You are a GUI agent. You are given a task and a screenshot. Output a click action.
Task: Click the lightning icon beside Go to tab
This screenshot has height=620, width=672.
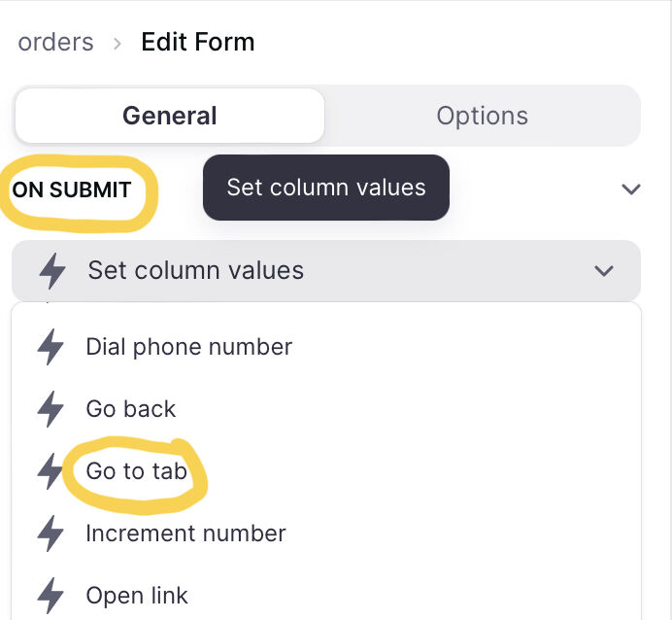click(50, 470)
